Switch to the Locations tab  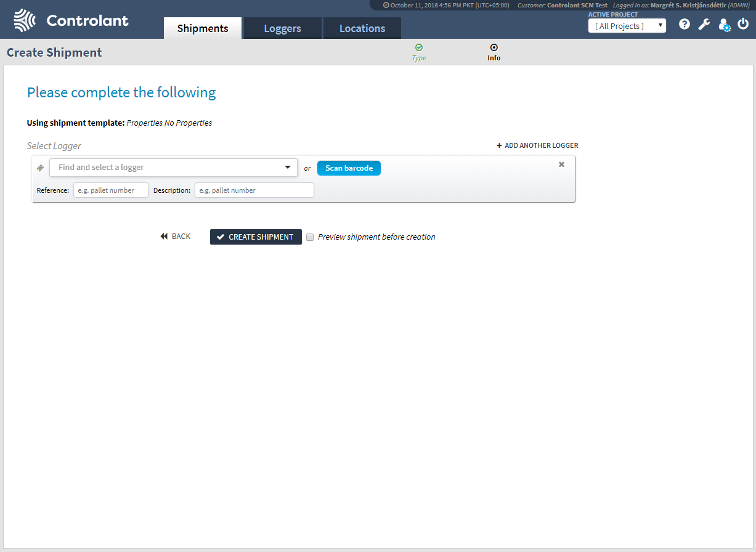click(x=362, y=28)
